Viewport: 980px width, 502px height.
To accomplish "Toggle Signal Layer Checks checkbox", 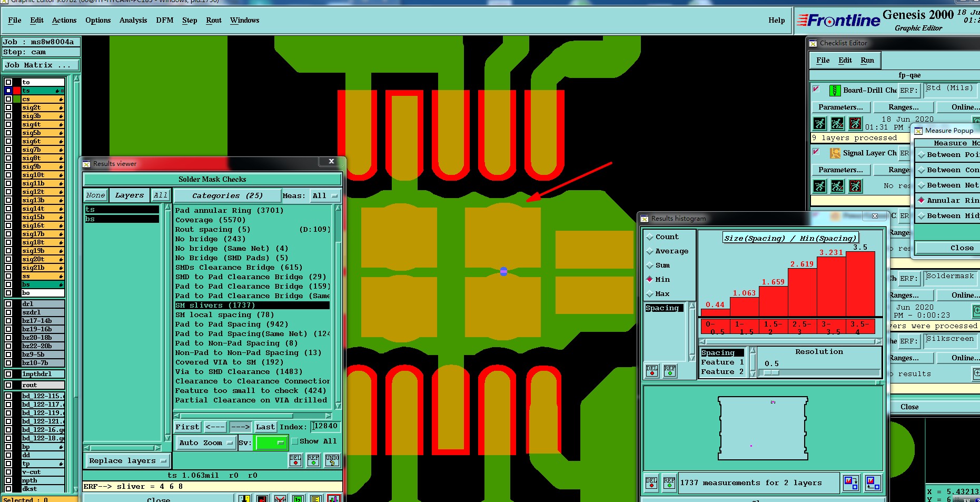I will 816,152.
